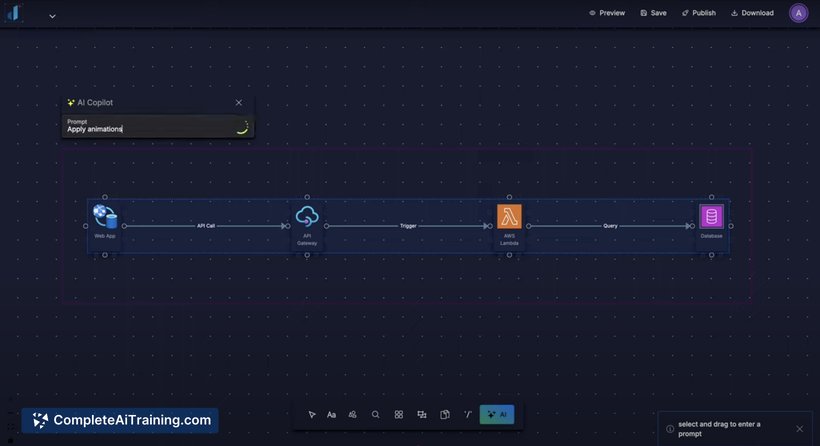Screen dimensions: 820x446
Task: Click the handle above the Web App node
Action: [x=105, y=197]
